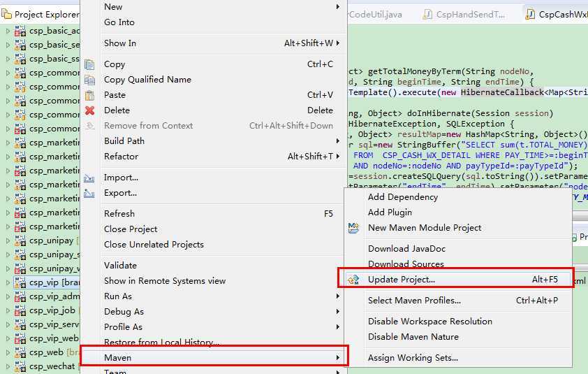Screen dimensions: 588x374
Task: Select the csp_web project label
Action: pos(47,352)
